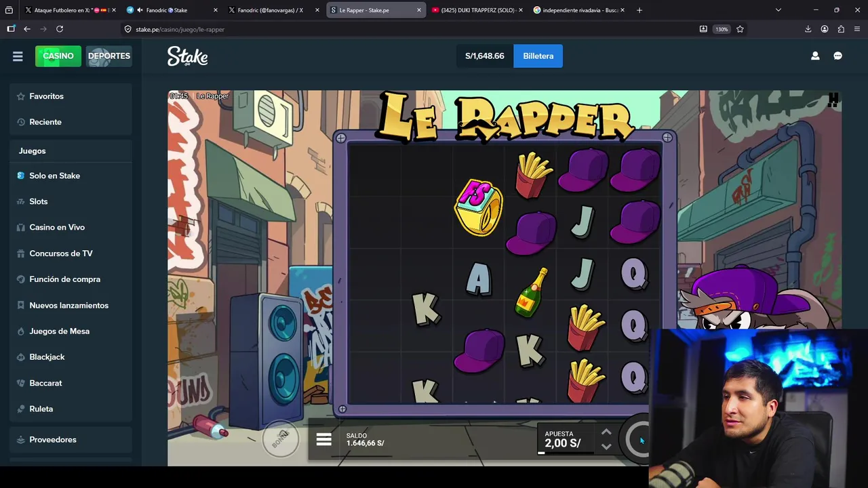
Task: View site info lock icon in address bar
Action: coord(127,29)
